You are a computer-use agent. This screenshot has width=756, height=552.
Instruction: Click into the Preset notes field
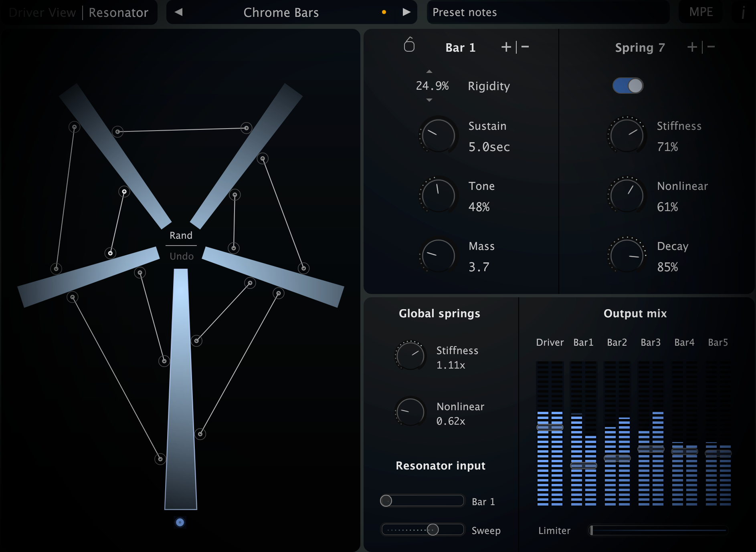tap(548, 12)
